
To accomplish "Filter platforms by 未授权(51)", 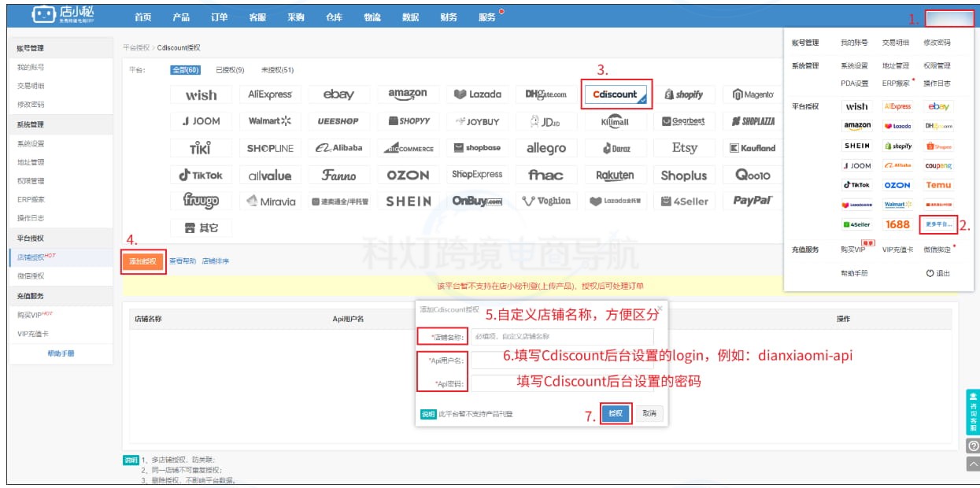I will coord(277,70).
